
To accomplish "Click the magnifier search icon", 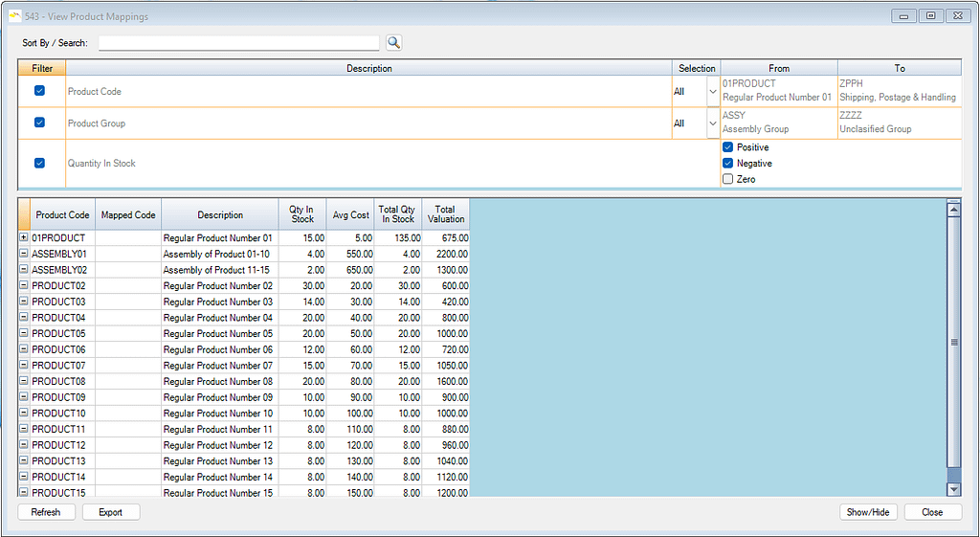I will point(393,43).
